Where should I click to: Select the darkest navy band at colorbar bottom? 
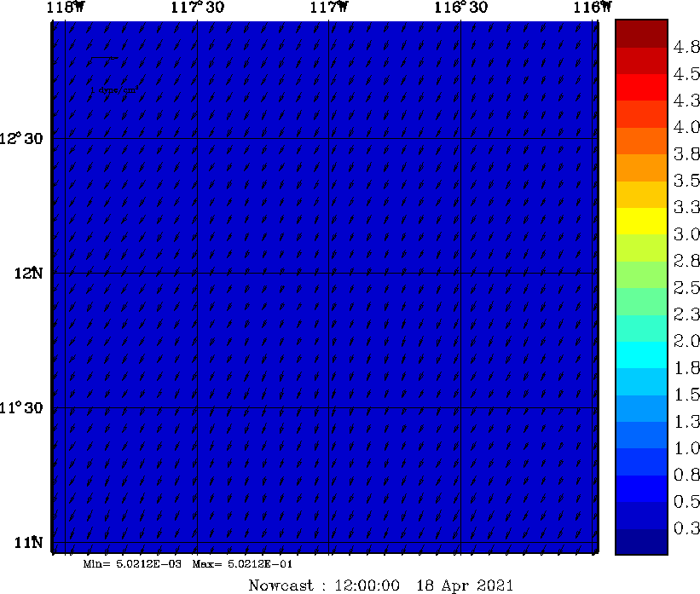638,541
